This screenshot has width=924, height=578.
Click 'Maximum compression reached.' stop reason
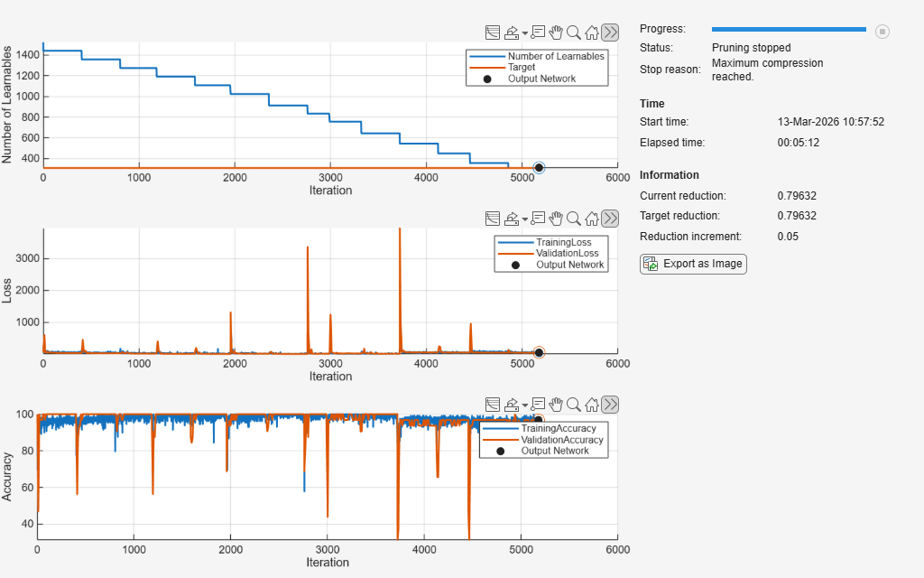tap(767, 70)
